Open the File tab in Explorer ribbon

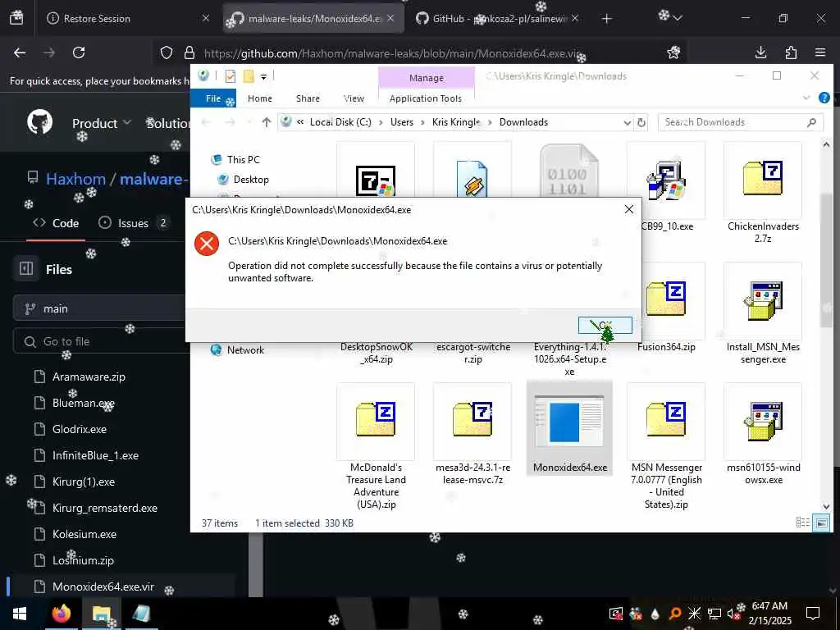click(x=213, y=98)
